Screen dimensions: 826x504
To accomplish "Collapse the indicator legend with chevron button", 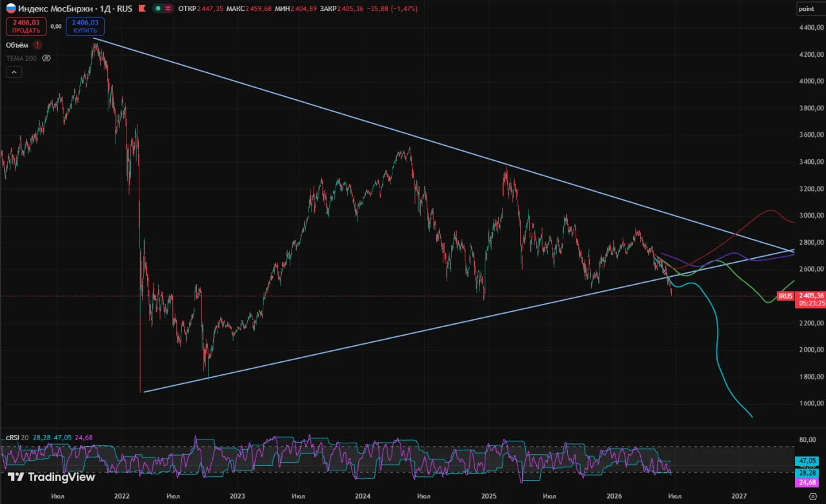I will coord(14,73).
